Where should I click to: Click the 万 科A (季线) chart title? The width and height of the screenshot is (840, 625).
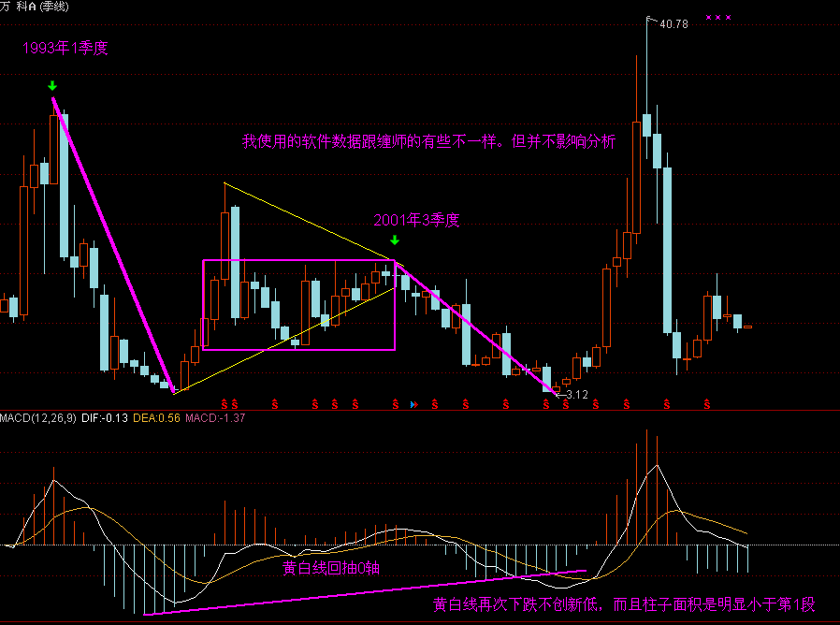point(39,6)
